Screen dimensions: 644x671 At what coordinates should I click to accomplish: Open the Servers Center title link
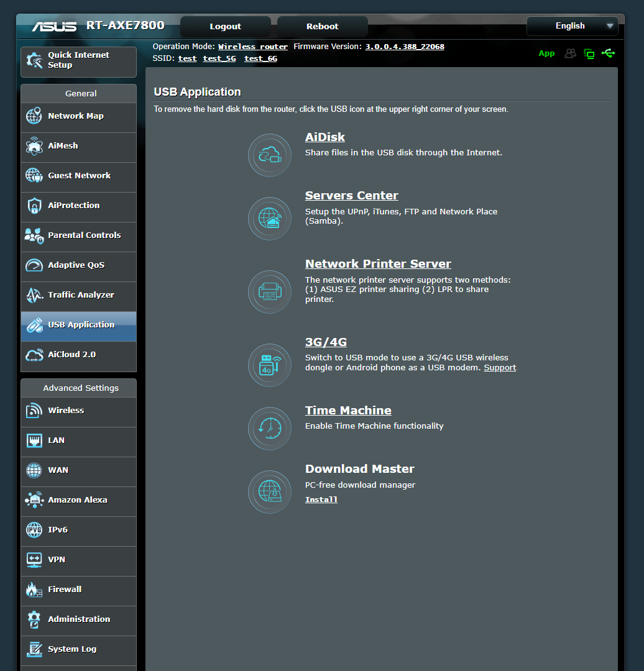click(352, 196)
